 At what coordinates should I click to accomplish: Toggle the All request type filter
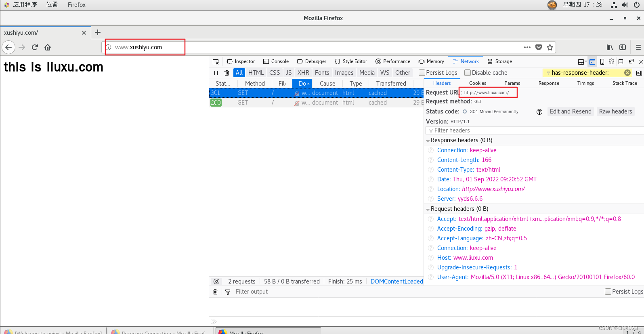239,73
